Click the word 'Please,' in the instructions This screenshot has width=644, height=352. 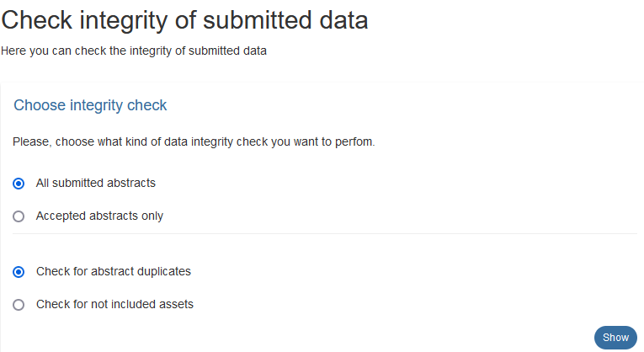tap(33, 141)
